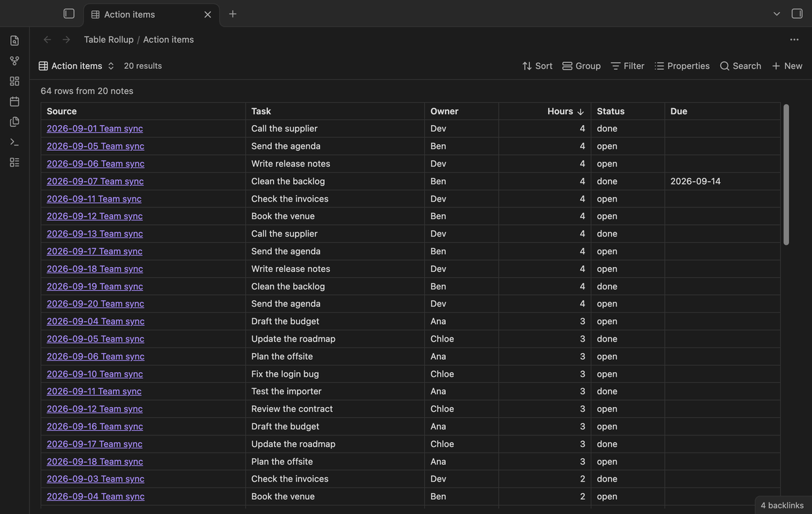Open the Filter toolbar option
The width and height of the screenshot is (812, 514).
(627, 66)
